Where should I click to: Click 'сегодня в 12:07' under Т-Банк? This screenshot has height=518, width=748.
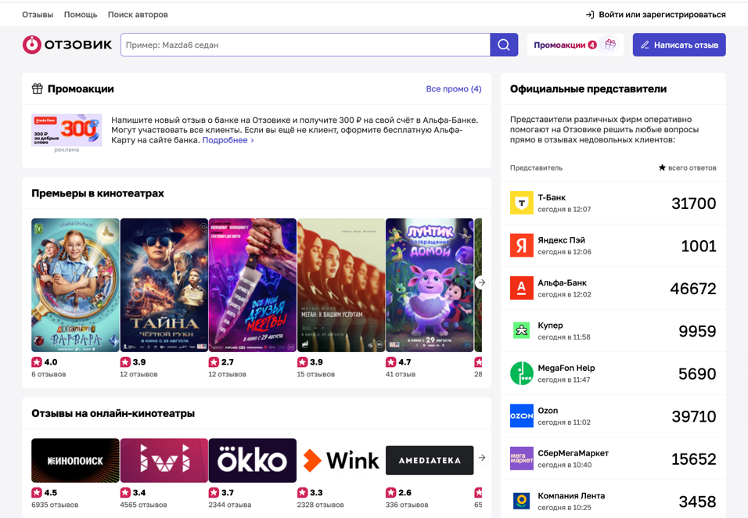pyautogui.click(x=564, y=209)
